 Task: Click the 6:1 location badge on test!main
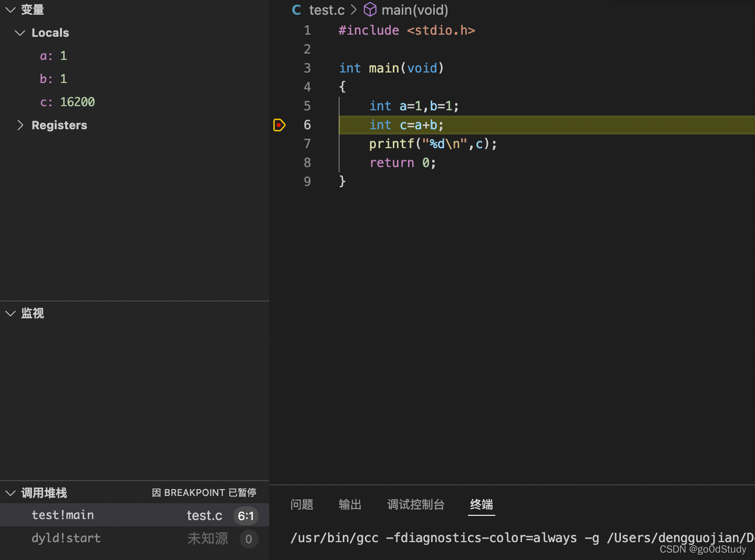pos(246,515)
